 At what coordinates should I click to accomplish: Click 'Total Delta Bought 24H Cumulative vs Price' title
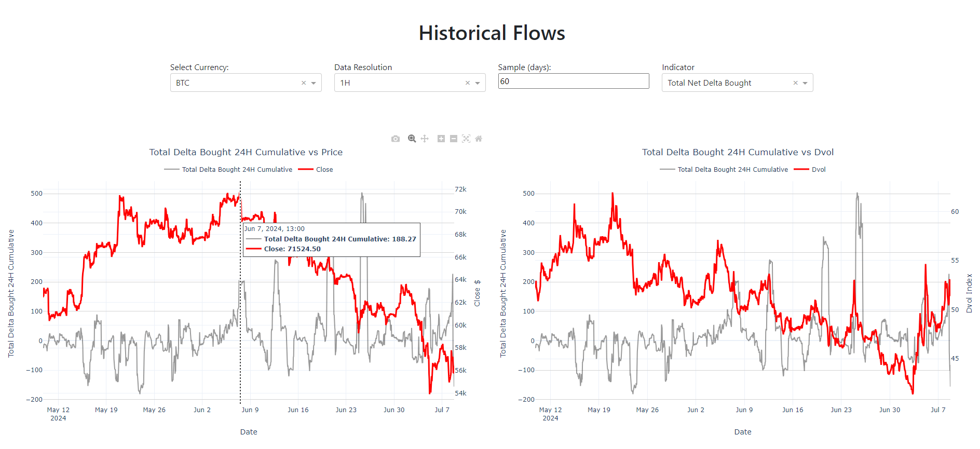(246, 152)
